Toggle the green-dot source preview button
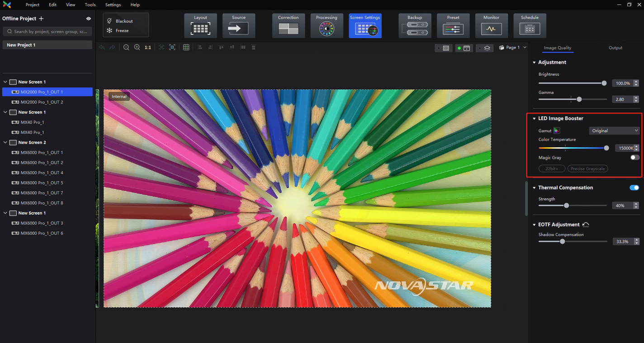Image resolution: width=644 pixels, height=343 pixels. click(x=464, y=48)
